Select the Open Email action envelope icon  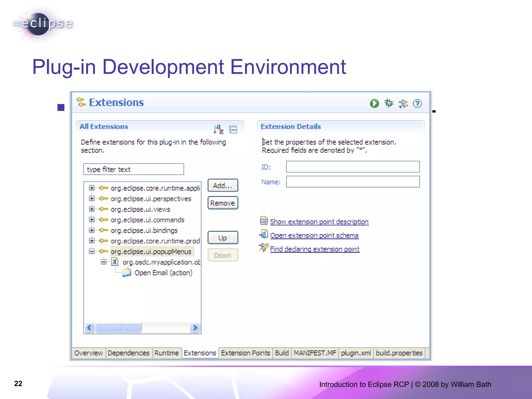tap(127, 272)
